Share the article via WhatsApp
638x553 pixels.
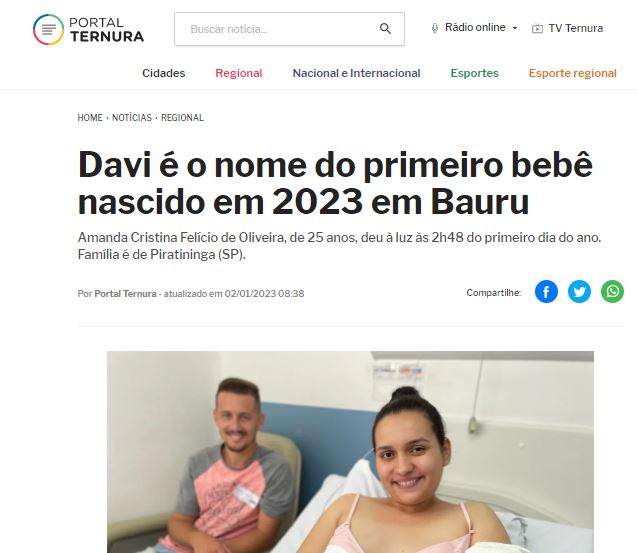click(612, 291)
